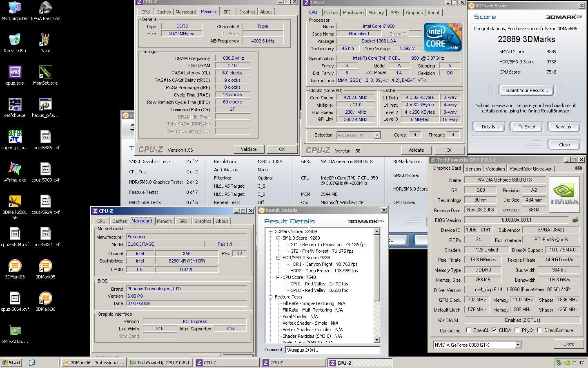The height and width of the screenshot is (368, 588).
Task: Collapse the CPU Score tree node
Action: point(278,277)
